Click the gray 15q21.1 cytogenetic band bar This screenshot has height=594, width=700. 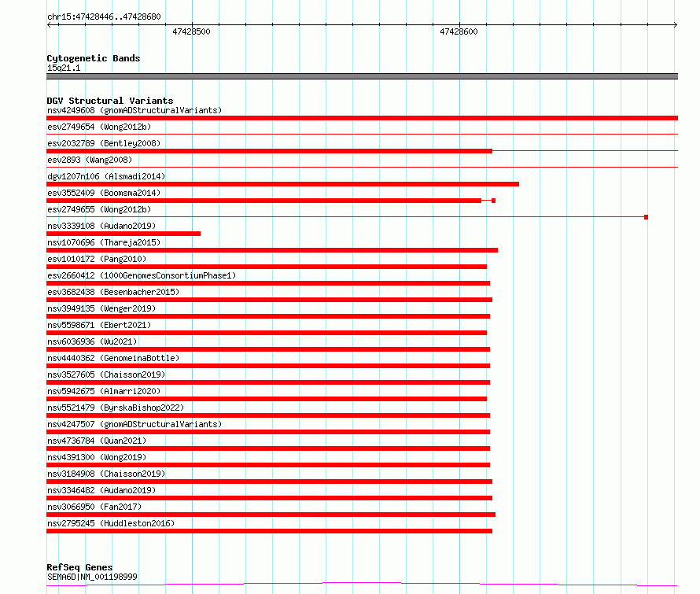coord(362,76)
